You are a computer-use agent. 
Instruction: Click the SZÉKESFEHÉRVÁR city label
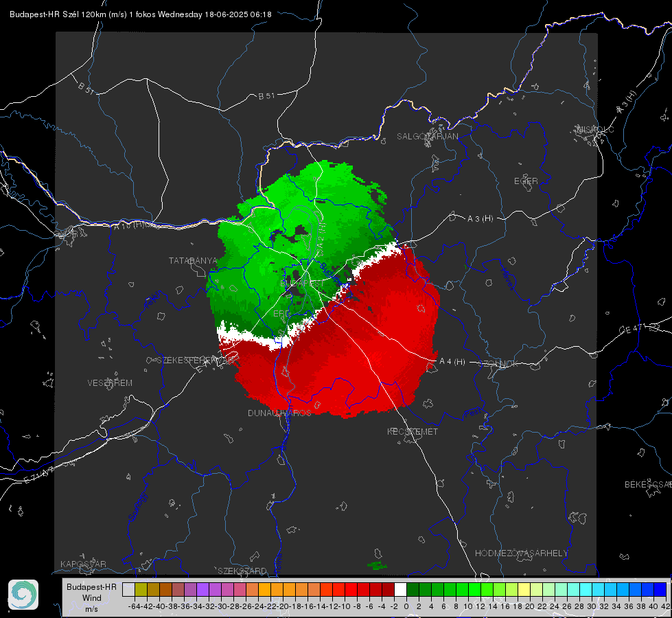click(x=197, y=360)
